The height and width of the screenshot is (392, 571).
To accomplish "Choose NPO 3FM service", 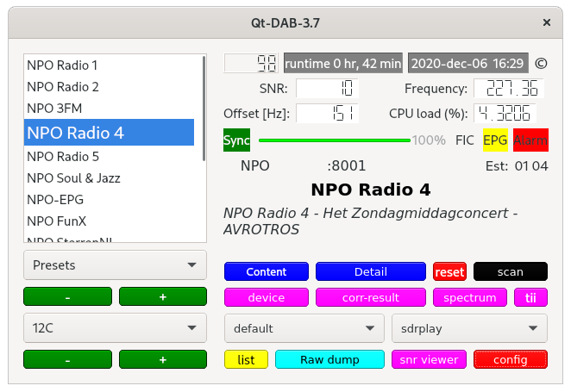I will pos(110,108).
